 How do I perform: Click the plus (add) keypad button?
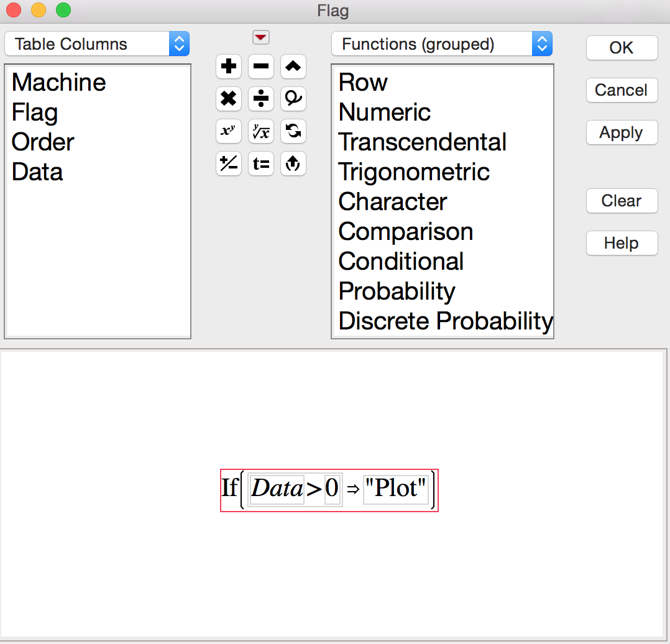[229, 67]
